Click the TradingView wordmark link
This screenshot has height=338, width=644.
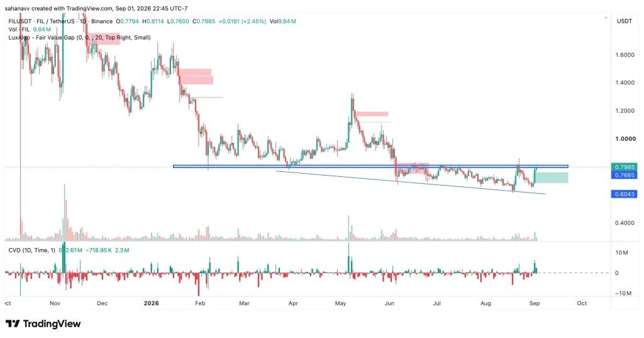pyautogui.click(x=52, y=324)
